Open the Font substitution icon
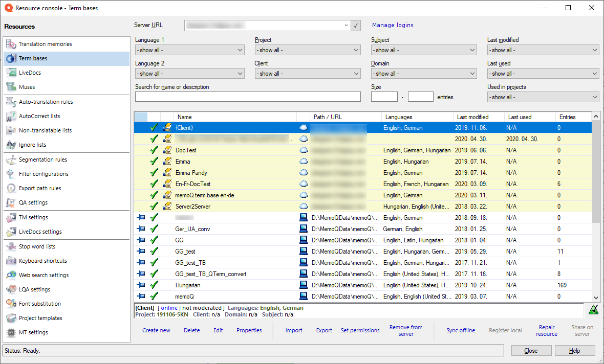Image resolution: width=604 pixels, height=364 pixels. tap(11, 303)
